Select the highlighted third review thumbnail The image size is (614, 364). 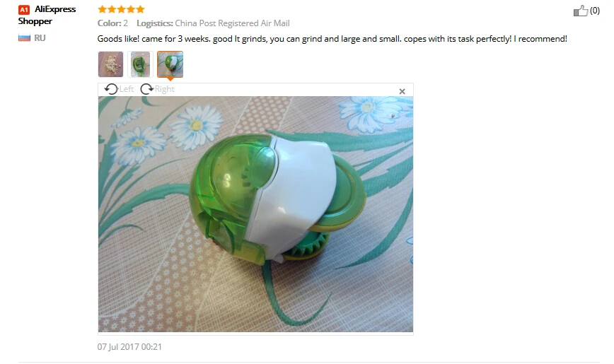[170, 64]
